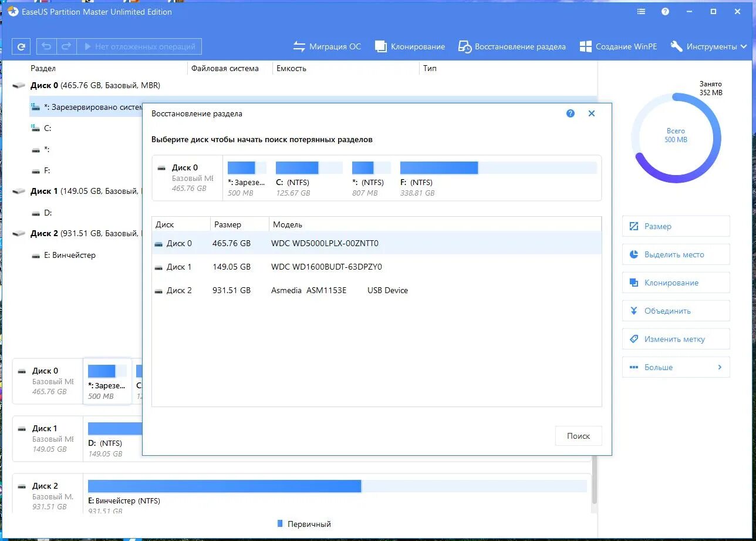Click the Размер column header in the dialog
Screen dimensions: 756x541
point(239,224)
